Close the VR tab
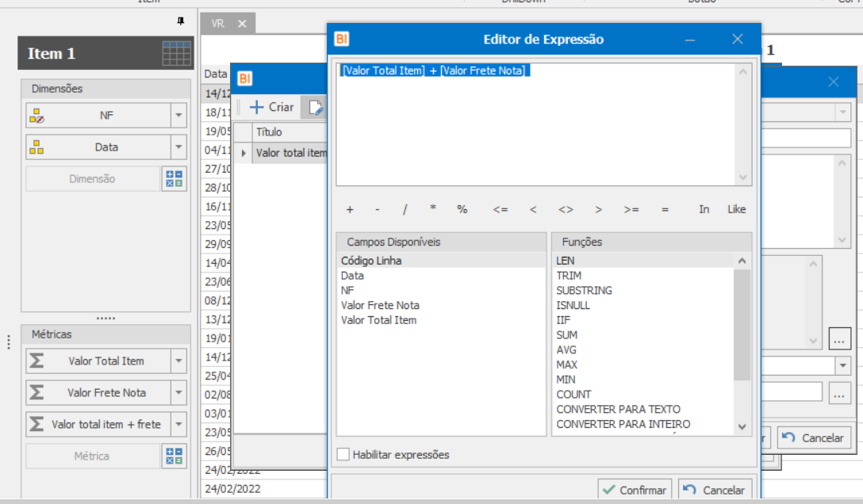Viewport: 863px width, 504px height. point(242,24)
